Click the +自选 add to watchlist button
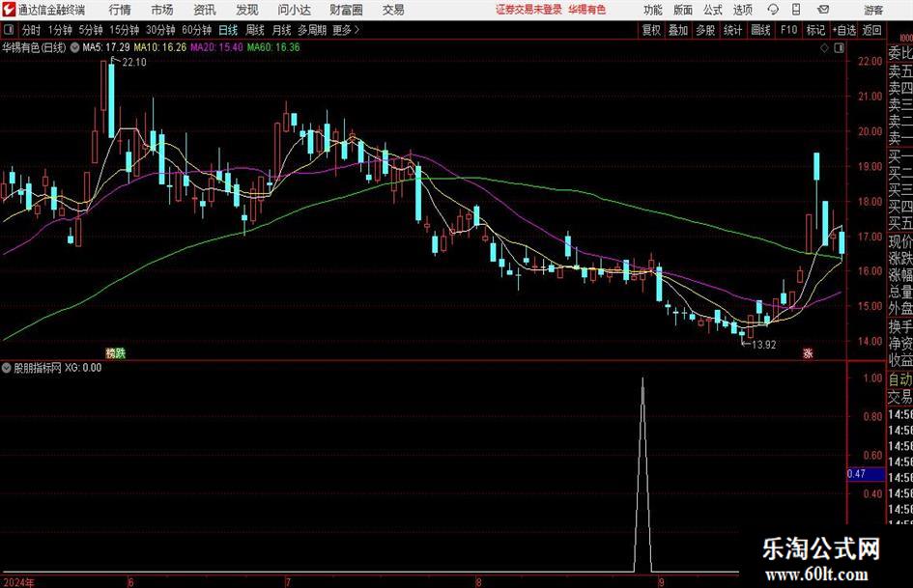The image size is (913, 588). [844, 30]
